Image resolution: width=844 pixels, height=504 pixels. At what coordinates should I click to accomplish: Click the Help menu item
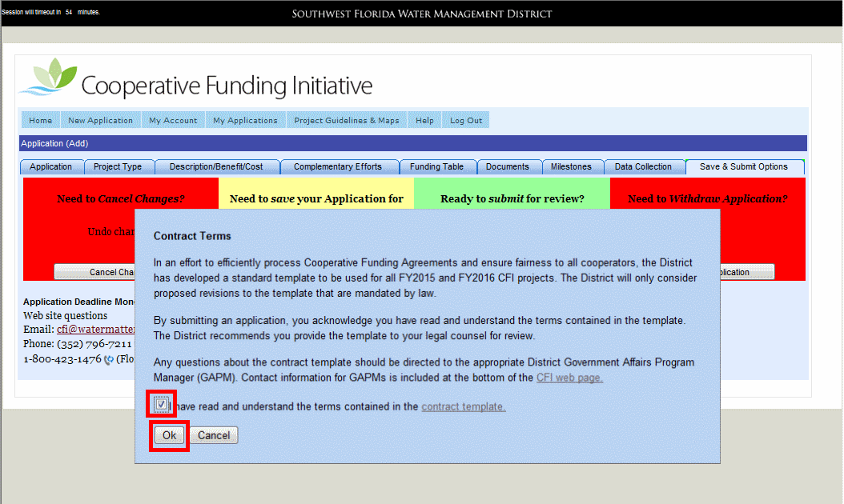point(424,121)
